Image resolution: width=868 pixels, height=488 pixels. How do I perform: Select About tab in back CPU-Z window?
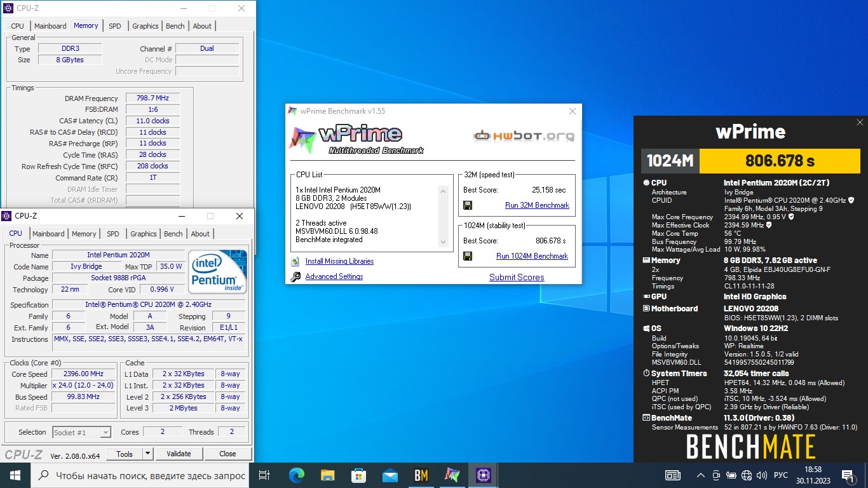point(202,26)
